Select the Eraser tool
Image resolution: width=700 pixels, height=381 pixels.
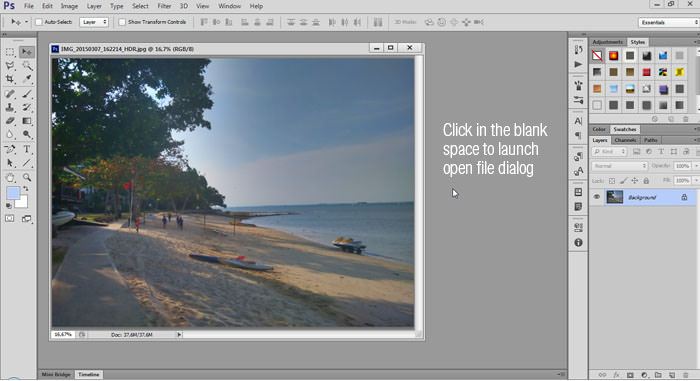(x=10, y=121)
